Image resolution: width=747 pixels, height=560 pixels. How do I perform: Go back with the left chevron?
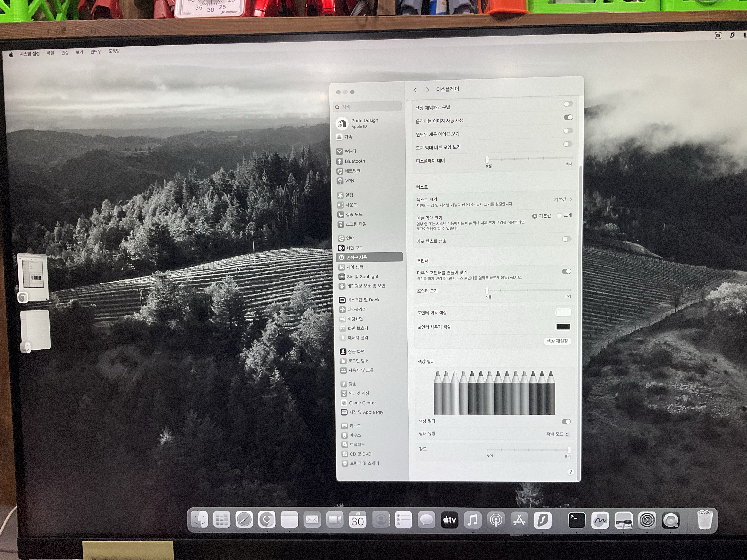pos(415,90)
